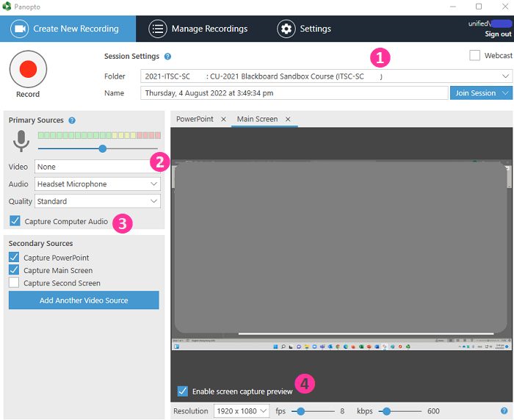Click the gear icon beside Settings
The image size is (514, 420).
point(286,29)
